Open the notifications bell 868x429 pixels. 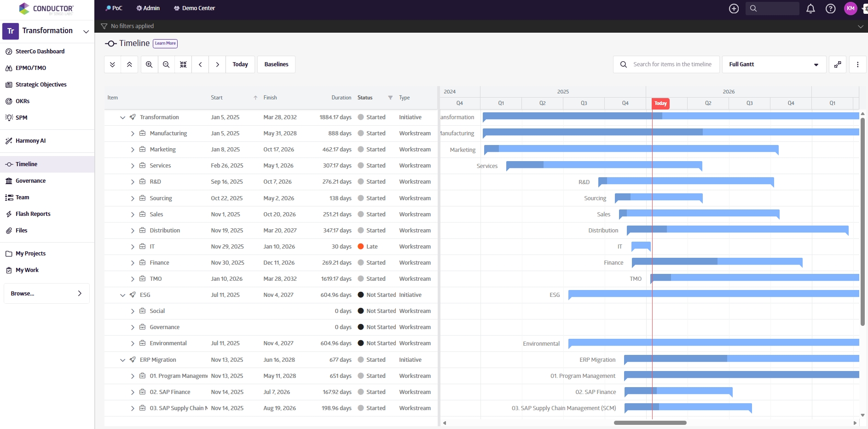click(x=810, y=8)
